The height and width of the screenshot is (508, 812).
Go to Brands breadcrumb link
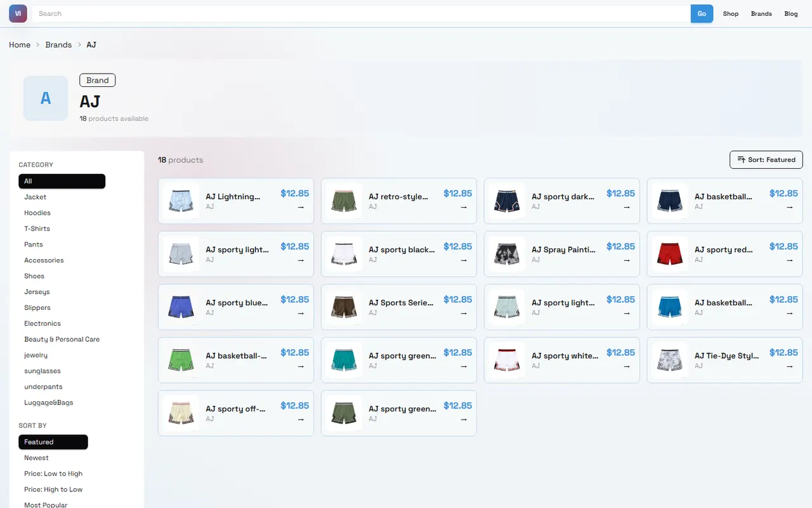click(58, 44)
